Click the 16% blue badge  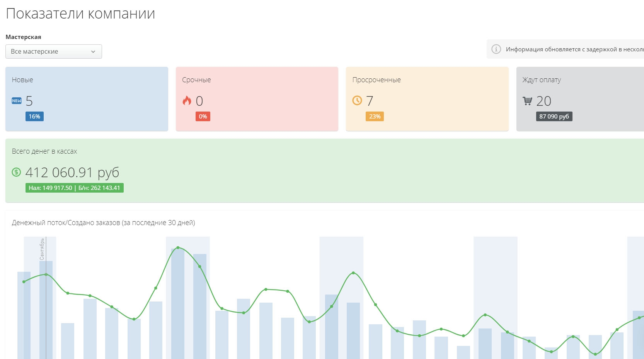click(x=34, y=117)
